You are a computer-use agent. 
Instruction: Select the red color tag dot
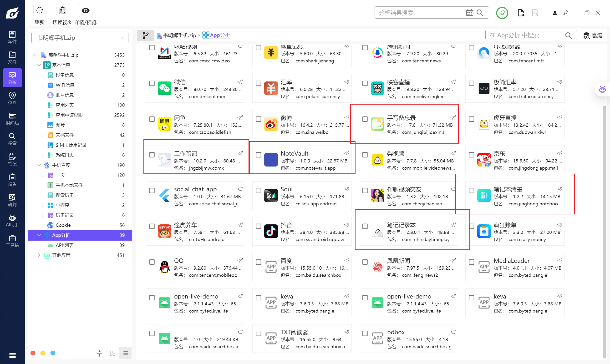click(33, 353)
